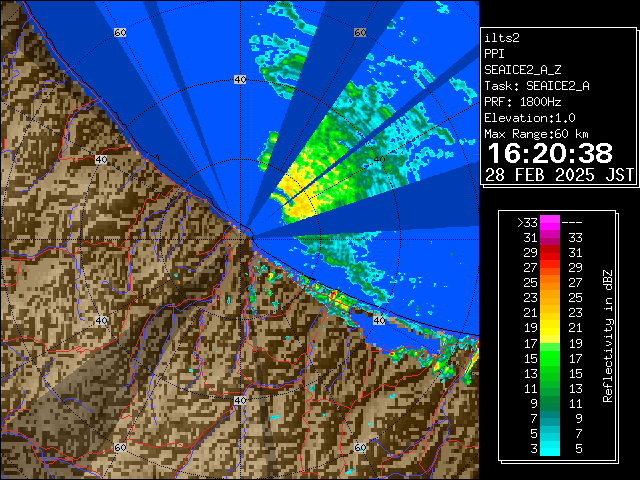This screenshot has height=480, width=640.
Task: Click the timestamp '16:20:38'
Action: tap(550, 153)
